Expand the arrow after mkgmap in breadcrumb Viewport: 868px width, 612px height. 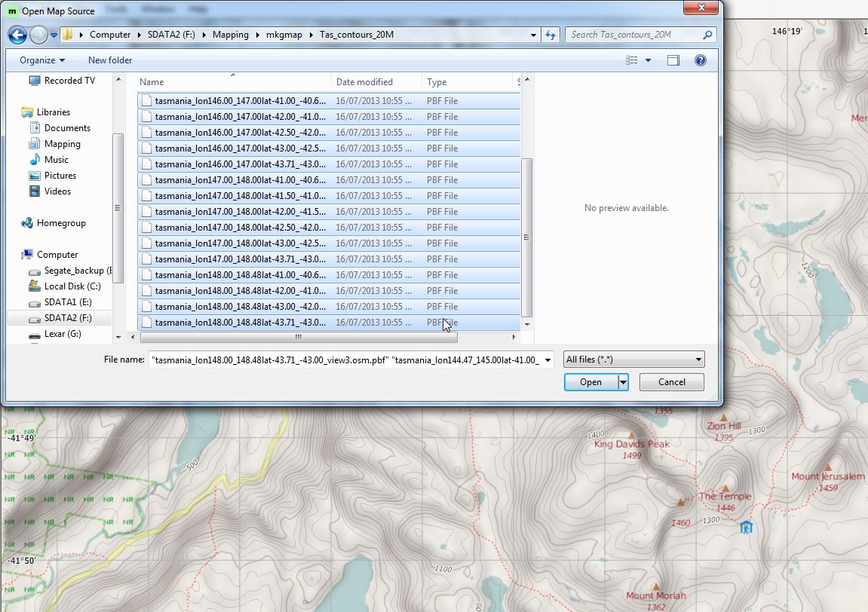click(311, 35)
